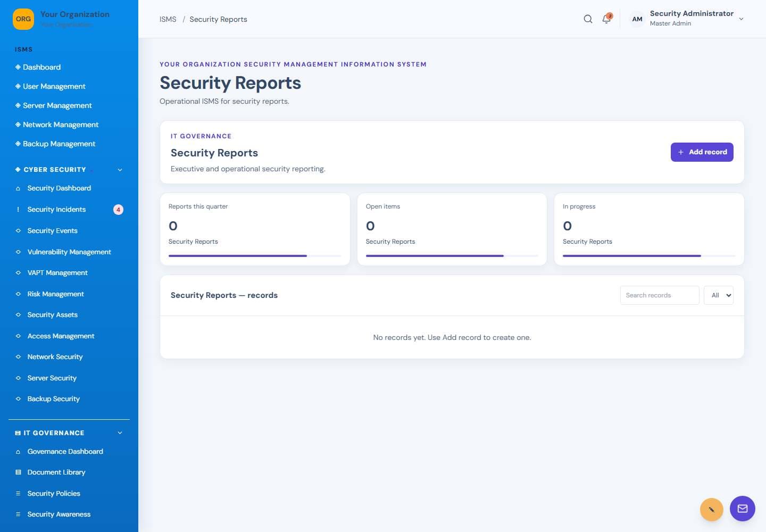Click the Add record button
766x532 pixels.
tap(702, 152)
